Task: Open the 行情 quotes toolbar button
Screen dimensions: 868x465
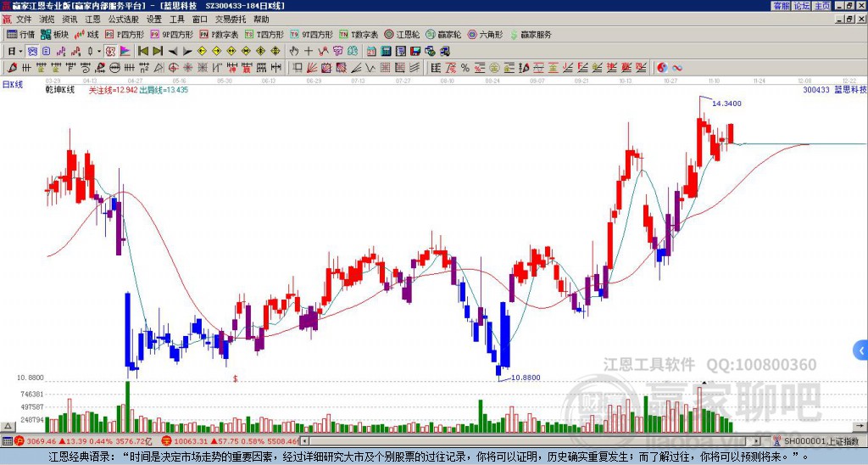Action: click(21, 34)
